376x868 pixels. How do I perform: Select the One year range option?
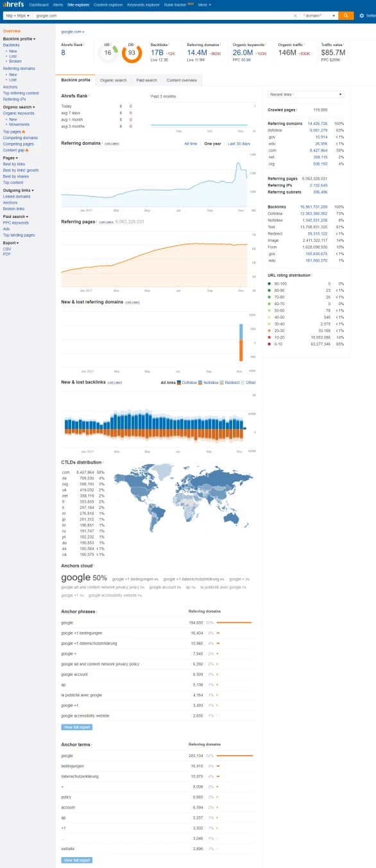tap(212, 144)
